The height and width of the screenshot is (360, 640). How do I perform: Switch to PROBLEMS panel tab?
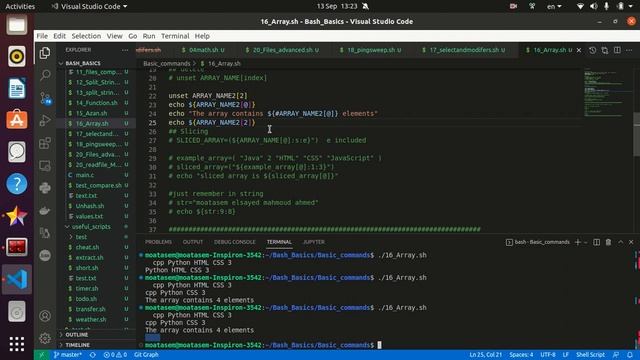(x=158, y=242)
